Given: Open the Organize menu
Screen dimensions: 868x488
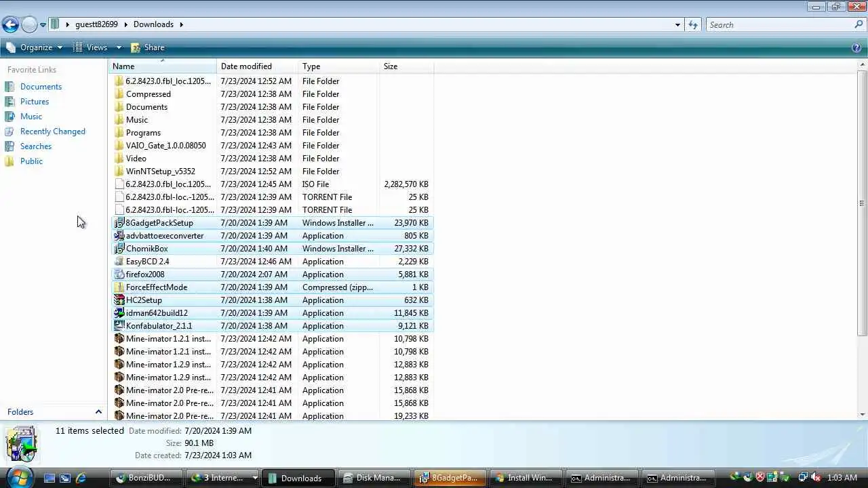Looking at the screenshot, I should (x=35, y=47).
